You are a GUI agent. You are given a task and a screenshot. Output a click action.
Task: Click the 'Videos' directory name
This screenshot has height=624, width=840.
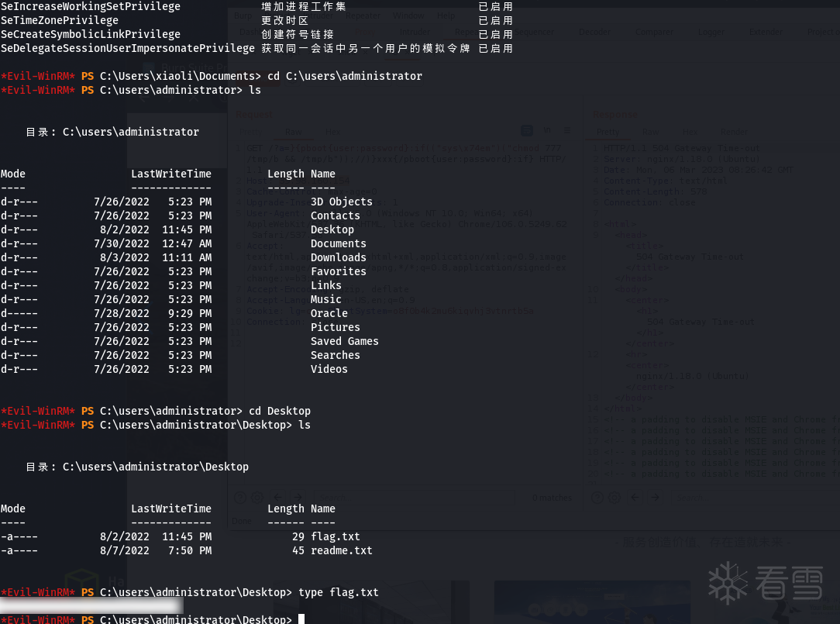point(329,369)
